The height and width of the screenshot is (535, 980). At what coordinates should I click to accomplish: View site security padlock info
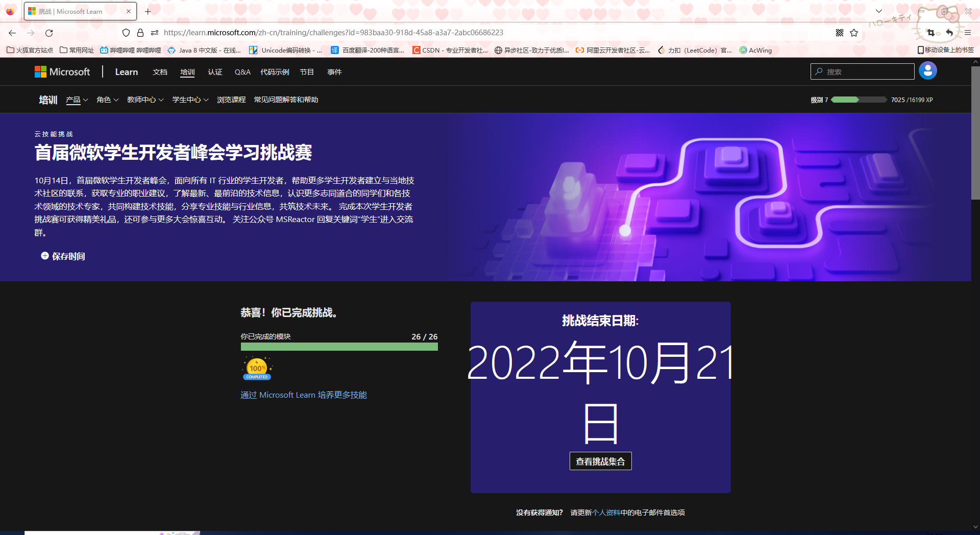pyautogui.click(x=140, y=33)
